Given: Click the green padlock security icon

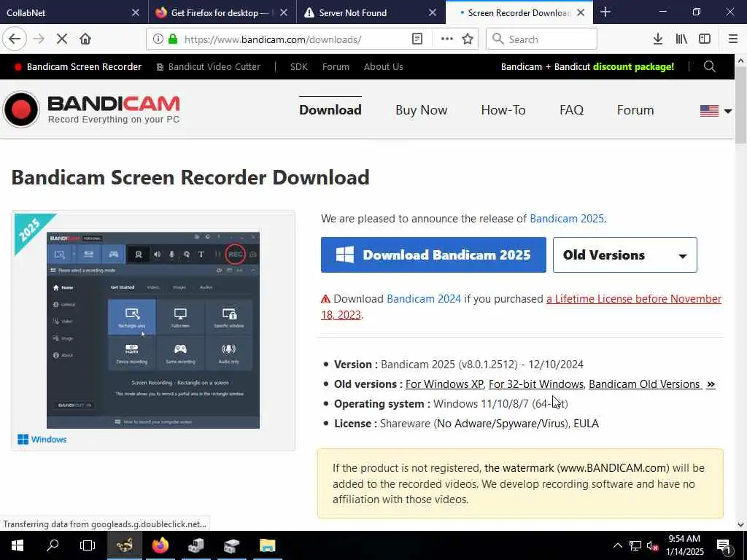Looking at the screenshot, I should pos(173,39).
